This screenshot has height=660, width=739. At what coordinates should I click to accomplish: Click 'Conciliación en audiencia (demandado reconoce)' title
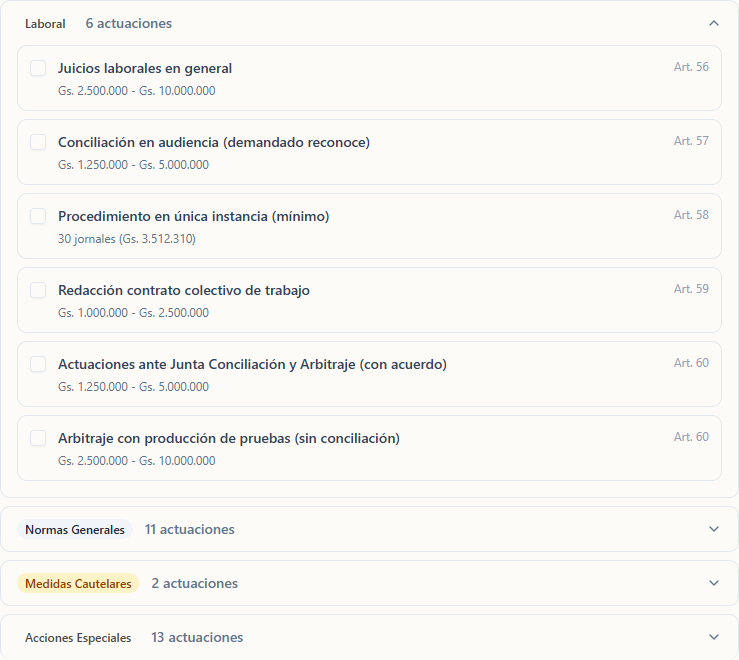214,142
